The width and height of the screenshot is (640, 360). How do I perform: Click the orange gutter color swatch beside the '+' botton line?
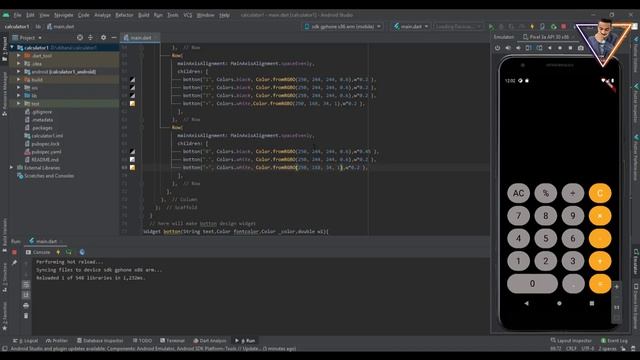(132, 104)
